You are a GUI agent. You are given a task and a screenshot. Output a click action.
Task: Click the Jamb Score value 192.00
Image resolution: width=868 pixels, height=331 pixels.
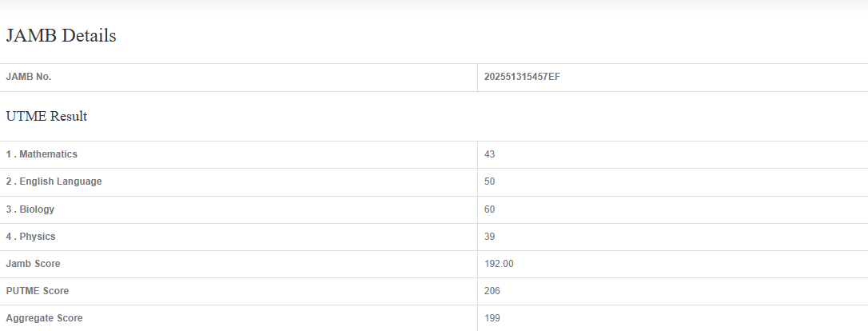(498, 264)
